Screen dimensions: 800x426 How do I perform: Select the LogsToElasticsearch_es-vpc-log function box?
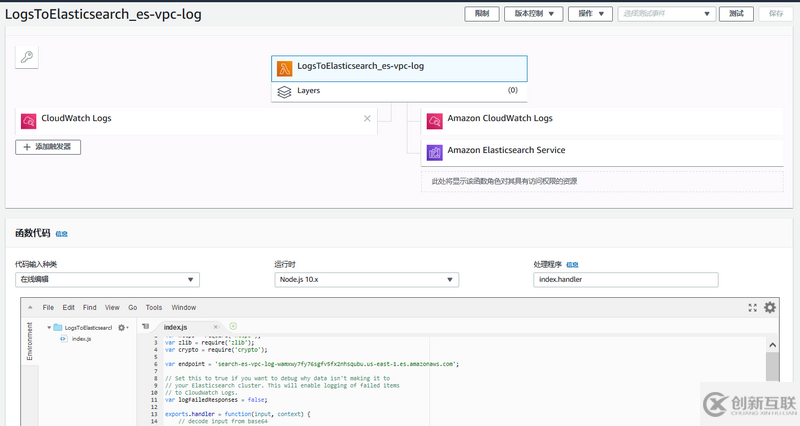(x=399, y=68)
